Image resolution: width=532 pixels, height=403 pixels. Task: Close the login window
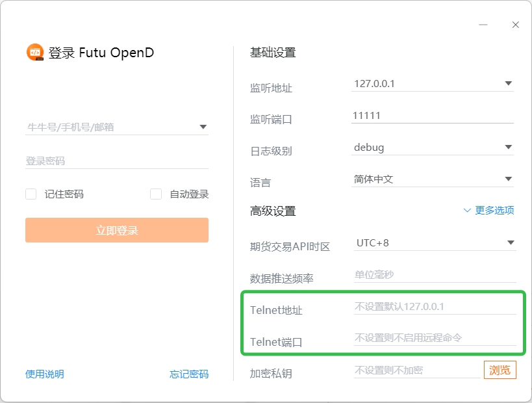coord(515,25)
